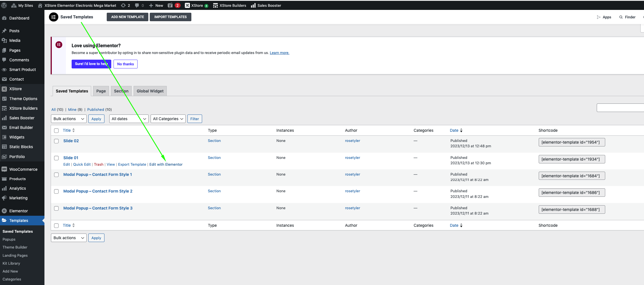Select shortcode field with id 1954
644x285 pixels.
pos(572,142)
